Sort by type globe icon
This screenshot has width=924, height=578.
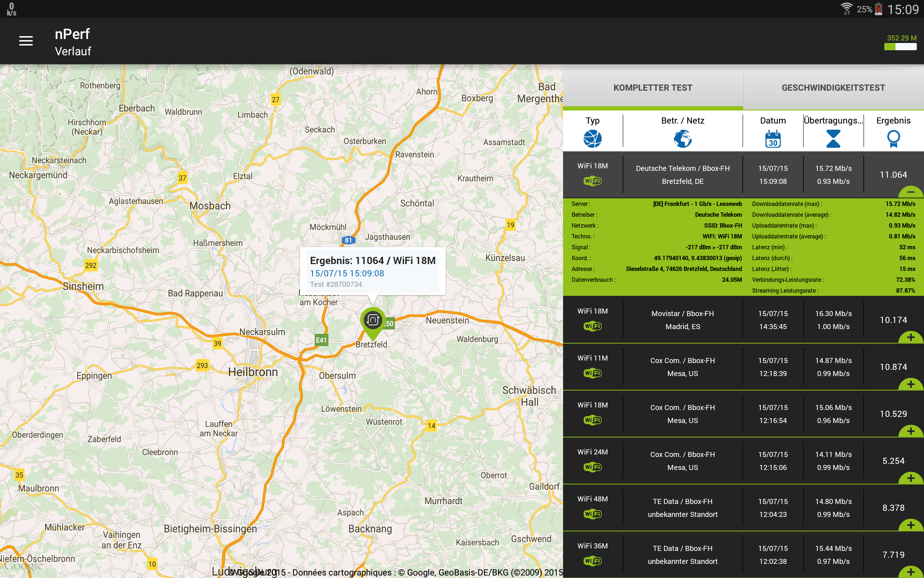(x=593, y=138)
